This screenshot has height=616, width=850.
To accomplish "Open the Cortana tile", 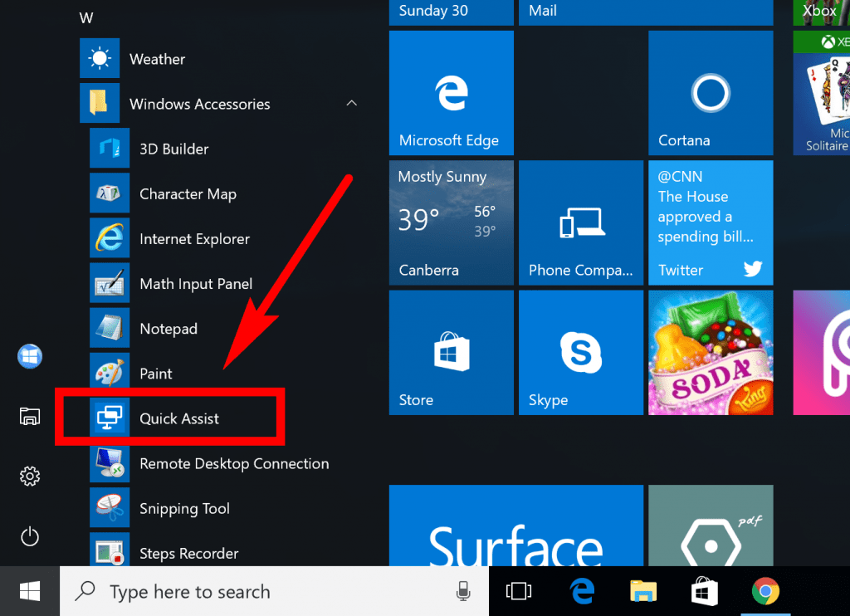I will [711, 93].
